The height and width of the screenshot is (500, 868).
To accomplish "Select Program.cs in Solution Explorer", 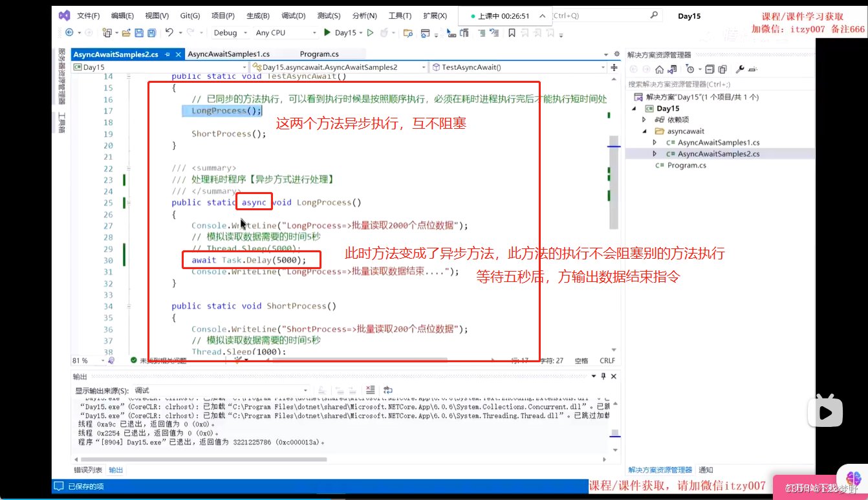I will point(686,166).
